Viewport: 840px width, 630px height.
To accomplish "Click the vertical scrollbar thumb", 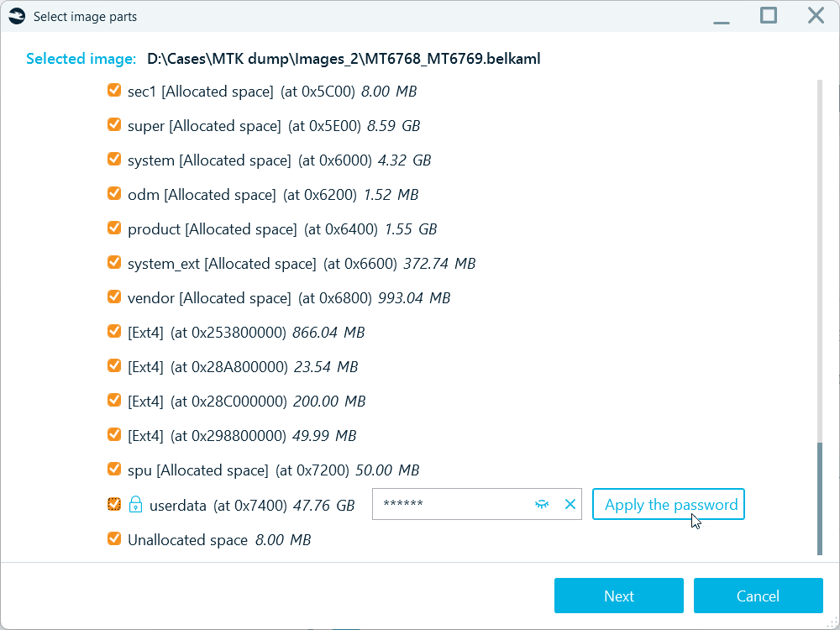I will [820, 498].
